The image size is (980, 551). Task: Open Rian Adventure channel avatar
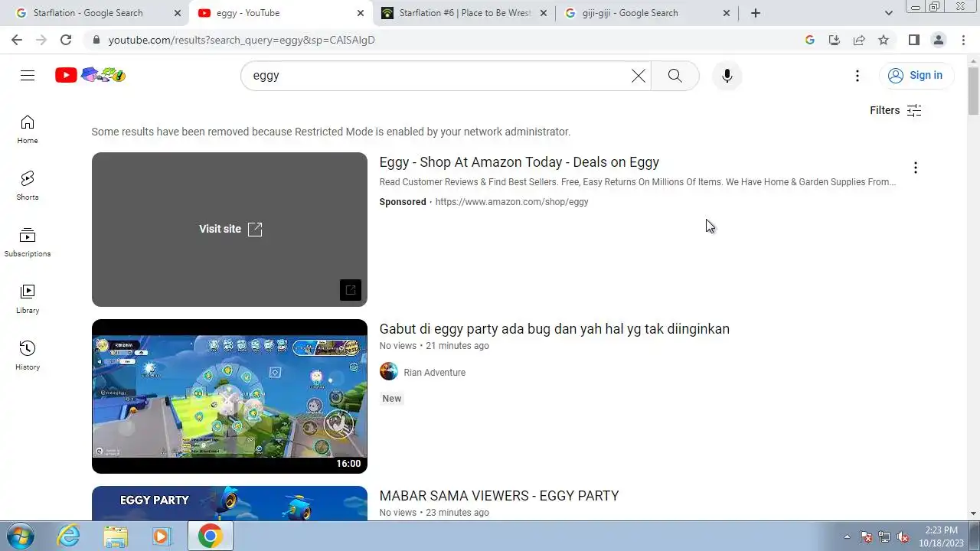click(389, 372)
